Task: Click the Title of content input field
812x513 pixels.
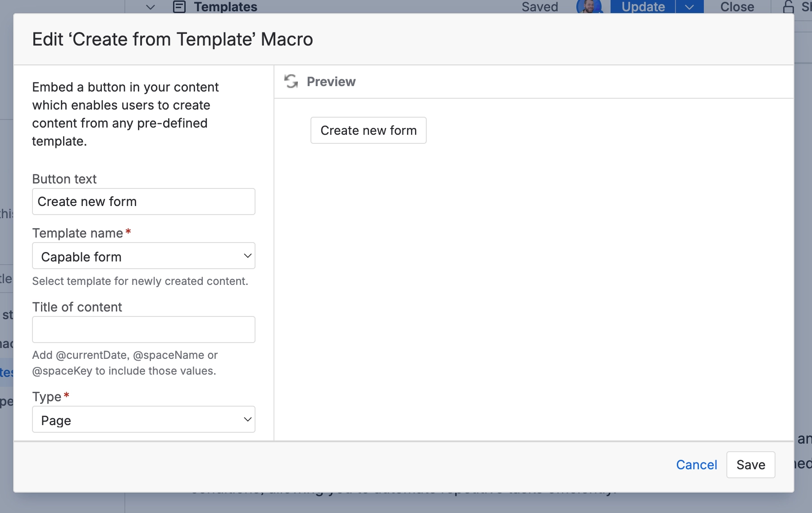Action: 144,330
